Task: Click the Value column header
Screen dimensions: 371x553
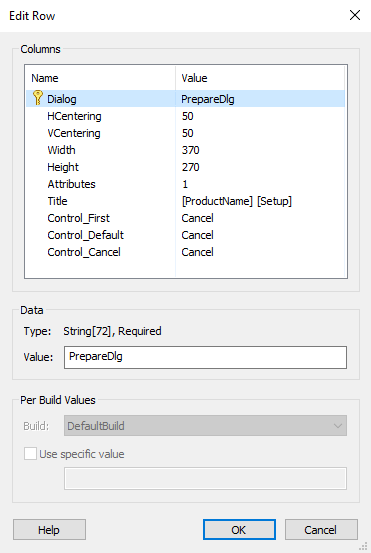Action: point(260,78)
